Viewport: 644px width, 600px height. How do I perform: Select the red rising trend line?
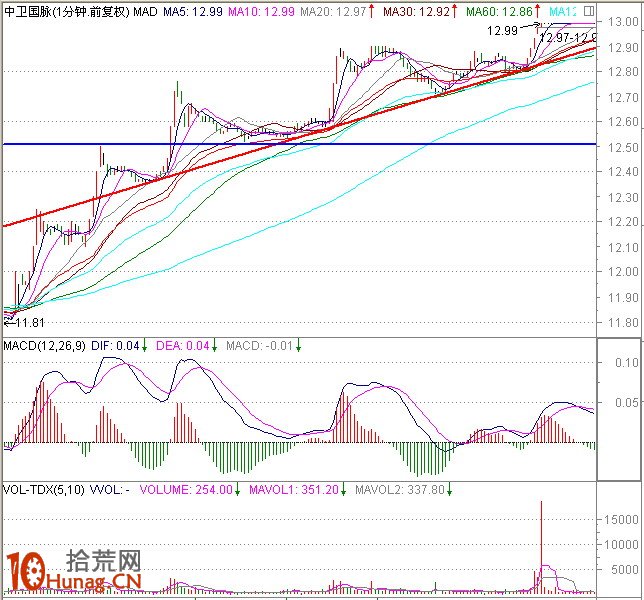[299, 136]
